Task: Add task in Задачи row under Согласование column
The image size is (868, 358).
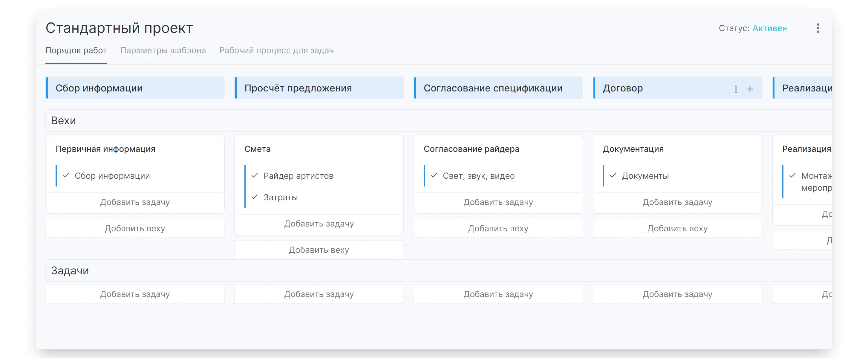Action: 498,294
